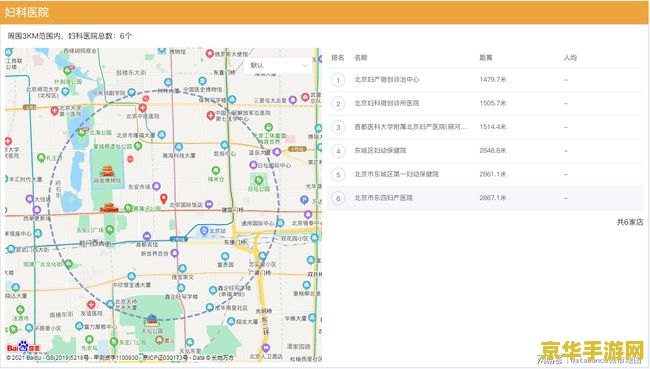Image resolution: width=650 pixels, height=369 pixels.
Task: Click the 人均 column header
Action: pyautogui.click(x=570, y=58)
